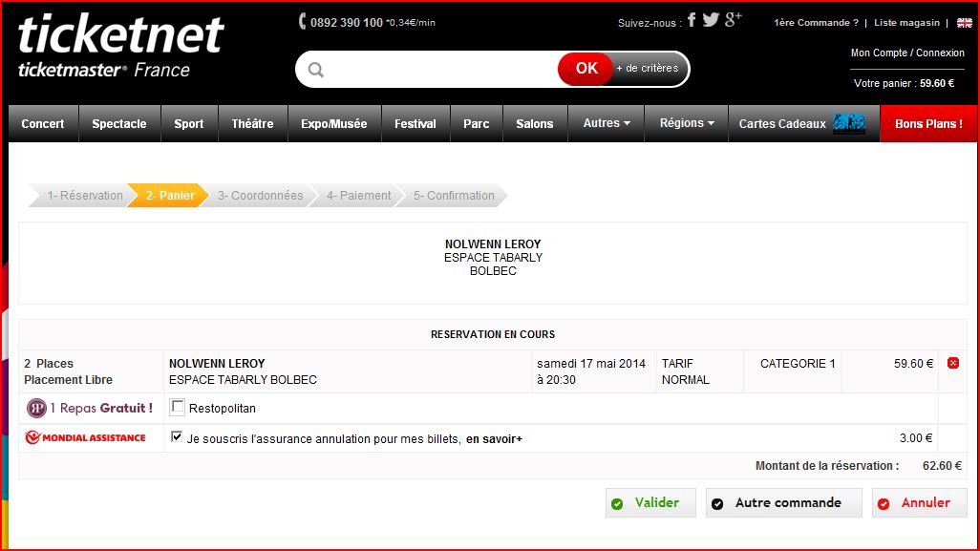Open the Liste magasin link
980x551 pixels.
tap(906, 23)
